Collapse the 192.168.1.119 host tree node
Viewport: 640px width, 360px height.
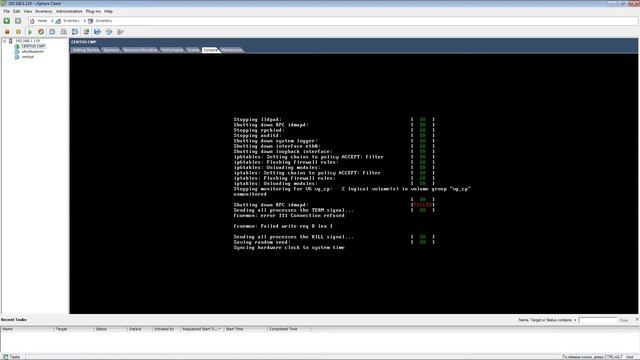coord(4,41)
